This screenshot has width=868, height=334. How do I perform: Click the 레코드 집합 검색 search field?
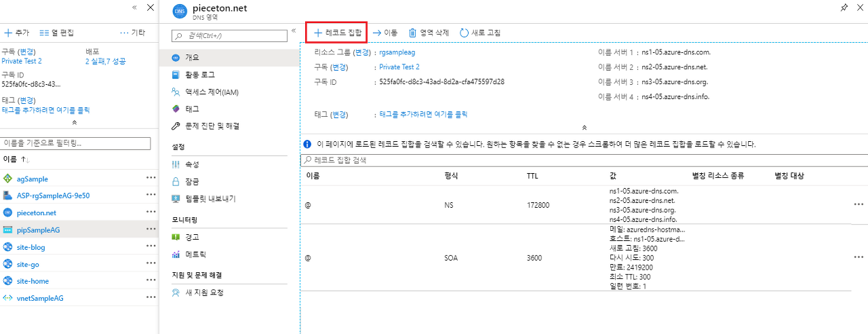[x=584, y=160]
